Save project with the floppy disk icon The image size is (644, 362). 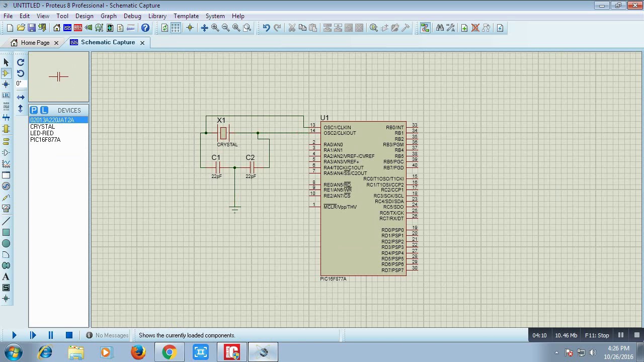(x=31, y=28)
